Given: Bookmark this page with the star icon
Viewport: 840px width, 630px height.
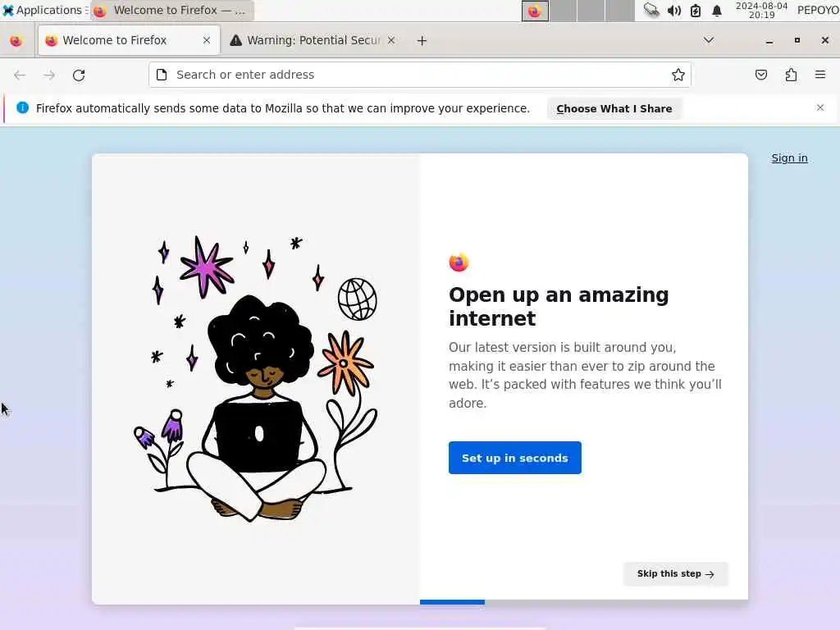Looking at the screenshot, I should coord(678,75).
